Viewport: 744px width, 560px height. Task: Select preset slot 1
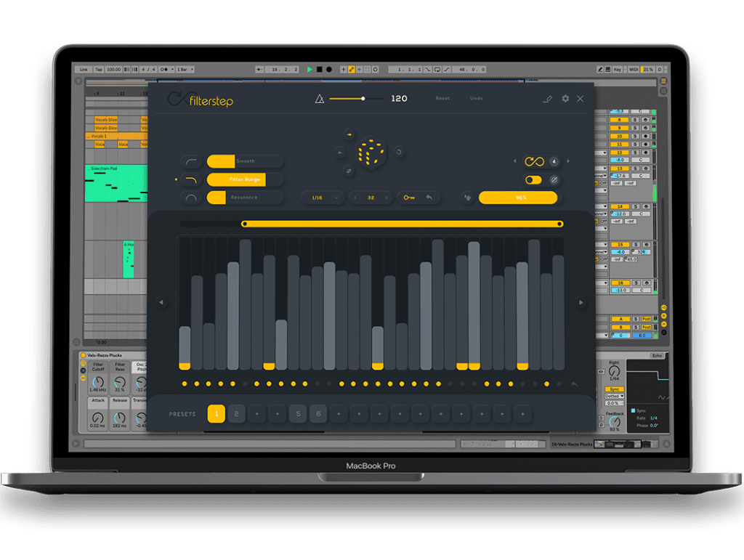(217, 414)
